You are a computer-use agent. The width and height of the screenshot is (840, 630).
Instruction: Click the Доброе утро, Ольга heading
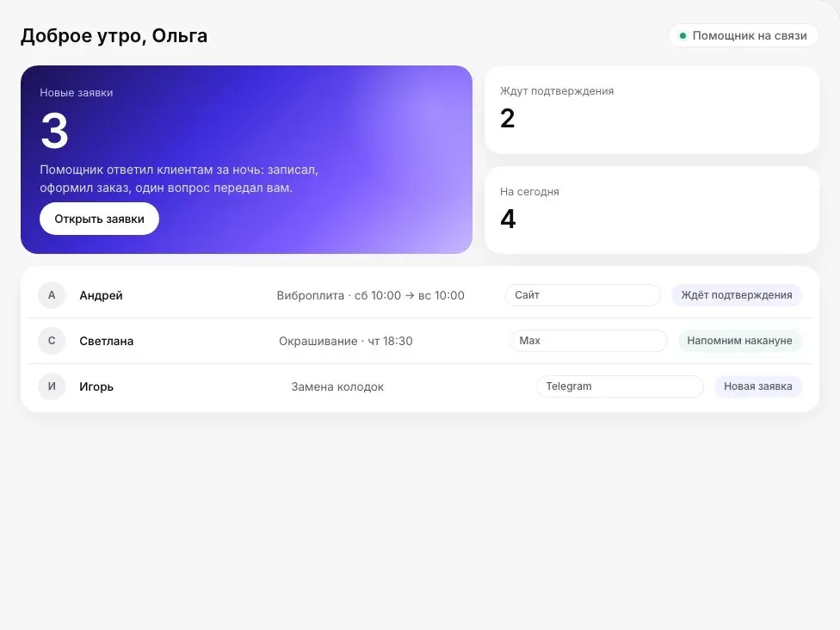[x=114, y=36]
